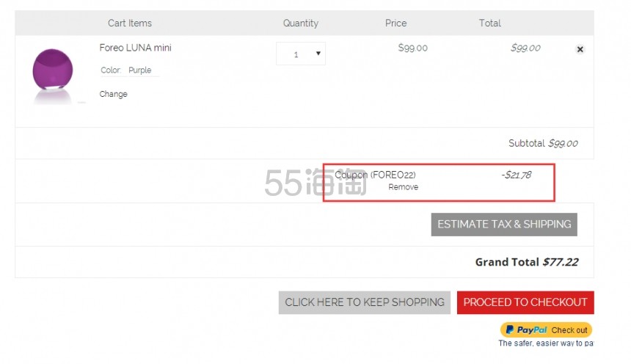The width and height of the screenshot is (631, 364).
Task: Click the Cart Items column header
Action: (x=130, y=23)
